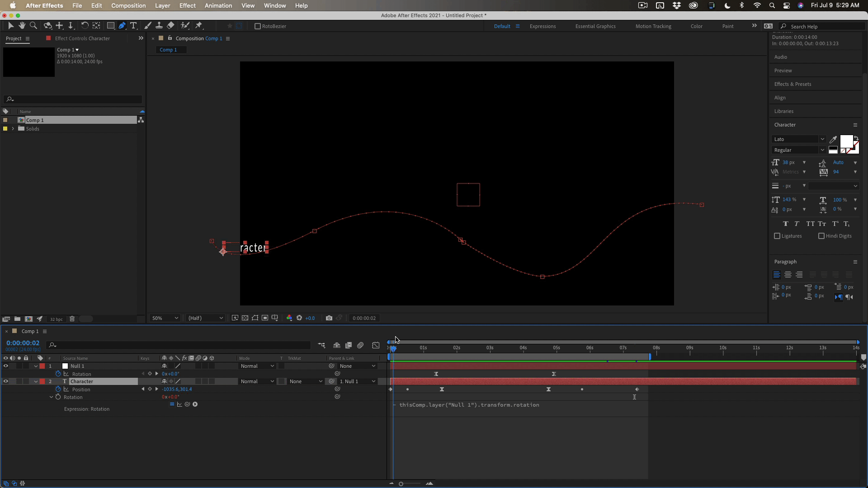Switch to the Motion Tracking workspace
868x488 pixels.
click(653, 26)
